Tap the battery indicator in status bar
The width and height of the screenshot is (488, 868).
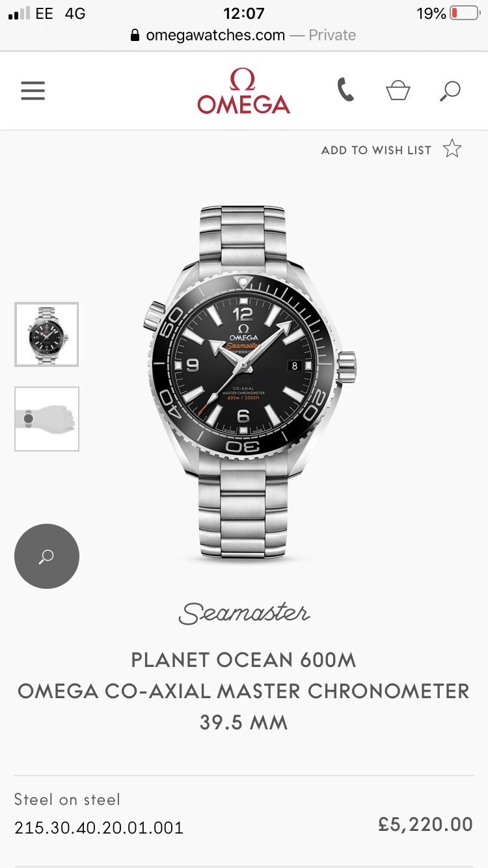point(465,13)
